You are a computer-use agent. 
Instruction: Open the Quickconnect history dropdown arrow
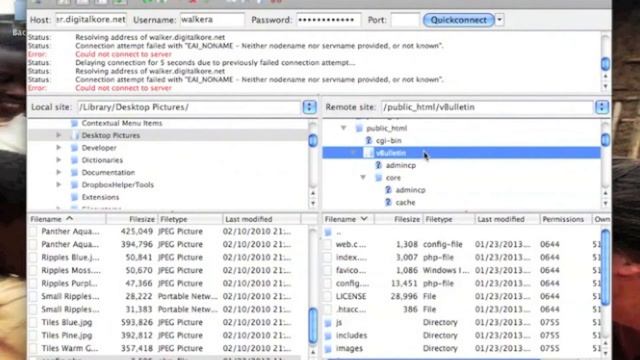(500, 20)
